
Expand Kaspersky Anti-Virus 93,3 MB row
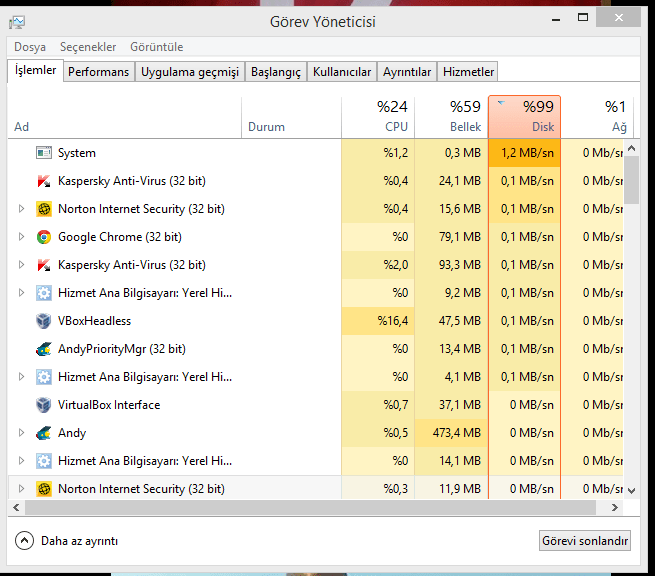tap(21, 264)
